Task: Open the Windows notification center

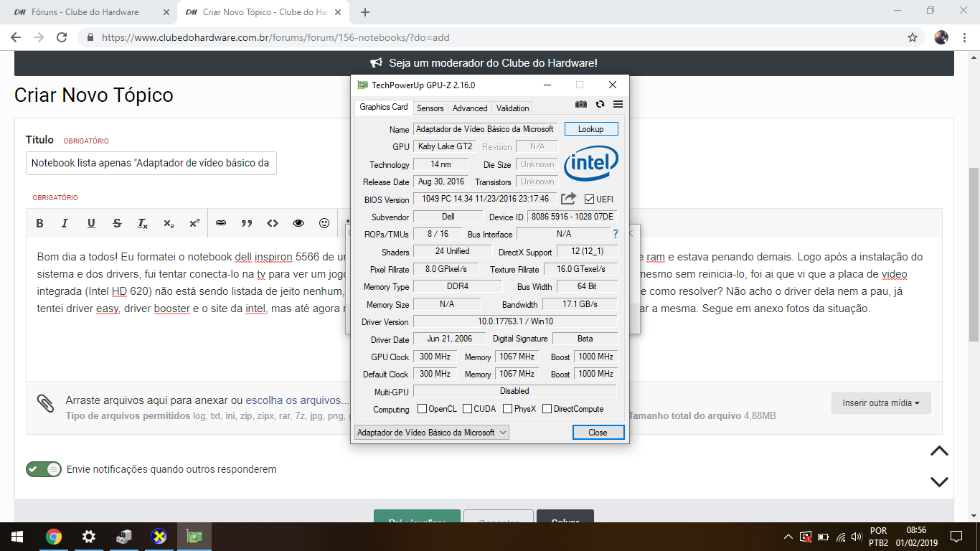Action: 956,537
